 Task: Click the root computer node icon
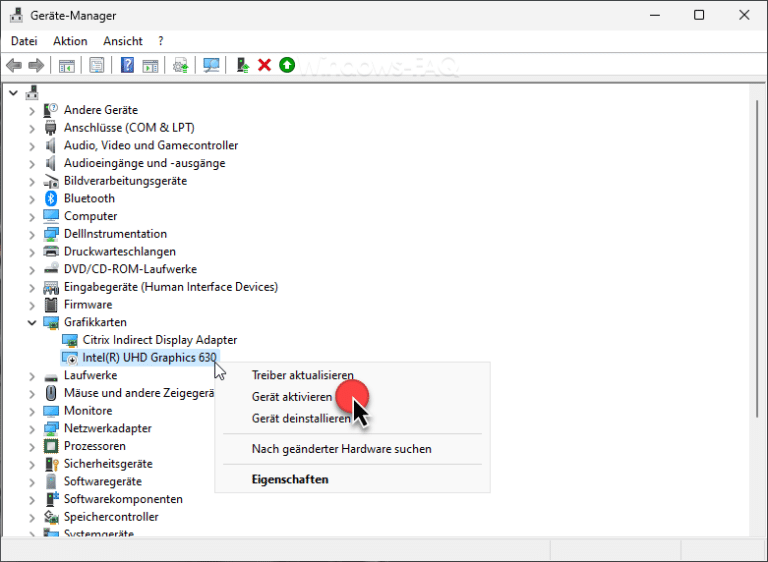click(x=32, y=92)
